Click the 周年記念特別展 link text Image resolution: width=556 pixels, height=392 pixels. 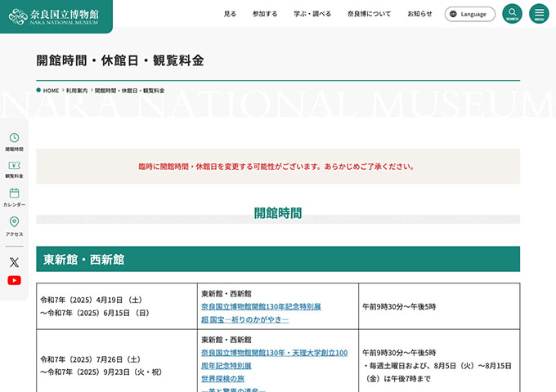click(226, 366)
